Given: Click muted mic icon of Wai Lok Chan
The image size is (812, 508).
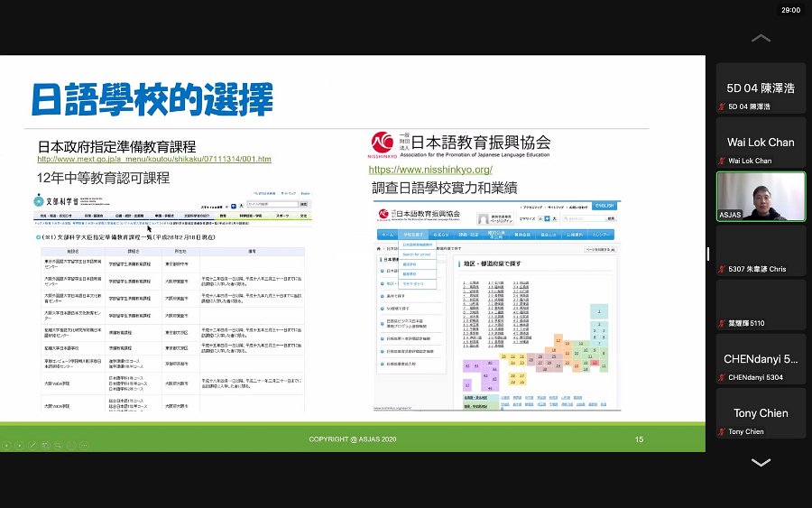Looking at the screenshot, I should click(x=722, y=161).
